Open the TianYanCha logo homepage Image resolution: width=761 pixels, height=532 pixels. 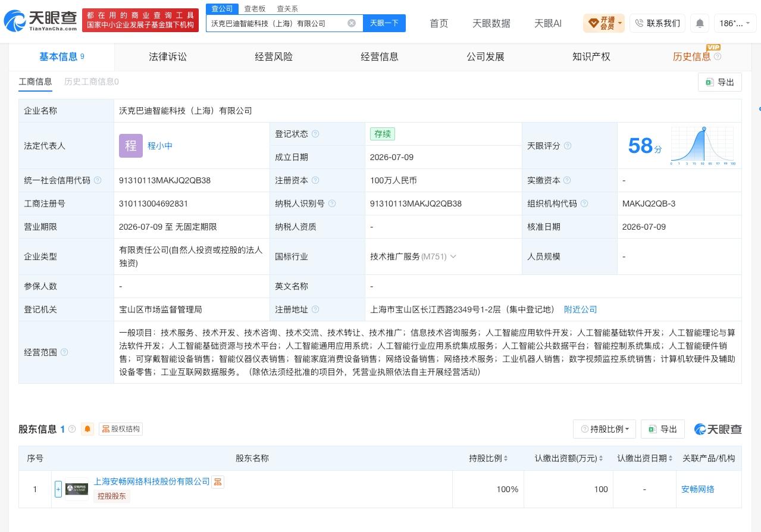click(x=40, y=20)
